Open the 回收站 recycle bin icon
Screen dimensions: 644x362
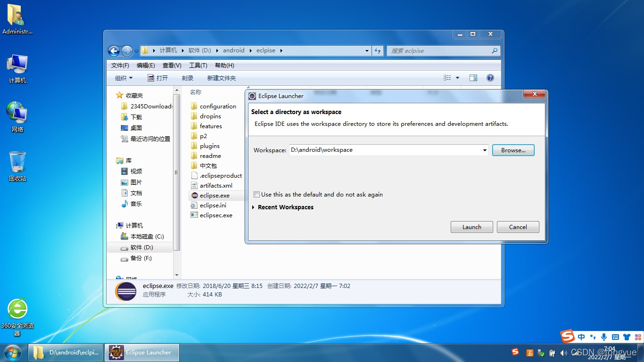click(17, 166)
